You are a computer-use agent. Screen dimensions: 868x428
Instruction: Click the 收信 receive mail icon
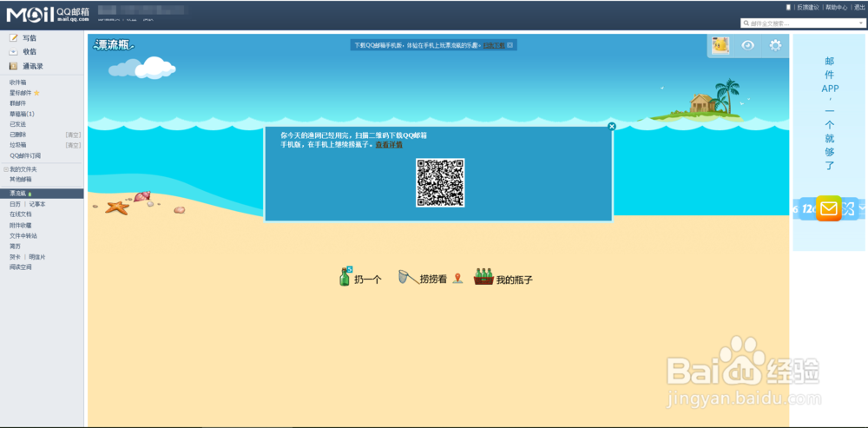pos(14,52)
